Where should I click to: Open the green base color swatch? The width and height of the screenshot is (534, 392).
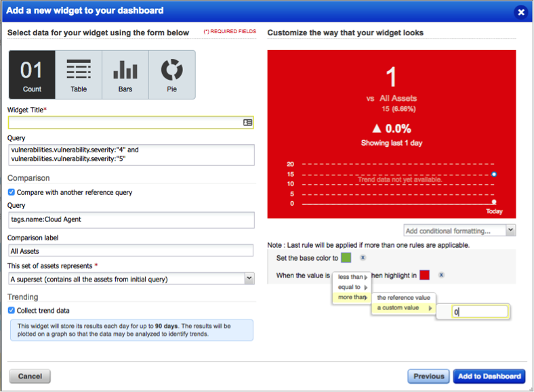346,257
